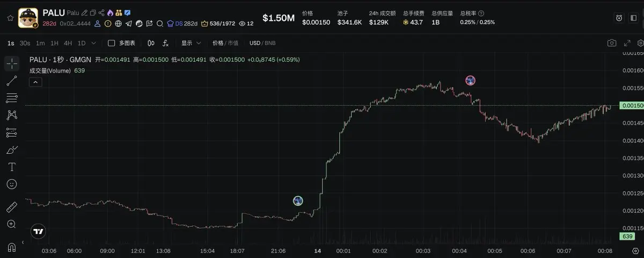Select the XABCD pattern tool
Screen dimensions: 644x258
click(x=12, y=115)
